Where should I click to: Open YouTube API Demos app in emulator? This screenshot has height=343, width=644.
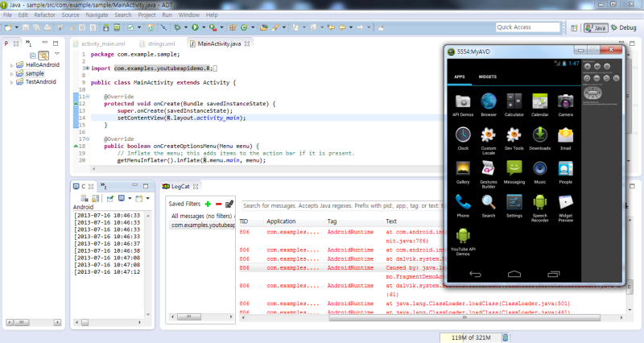pos(463,242)
